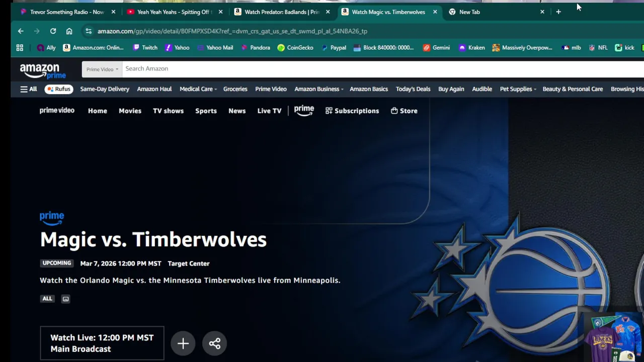Open the browser home page icon
644x362 pixels.
point(69,31)
